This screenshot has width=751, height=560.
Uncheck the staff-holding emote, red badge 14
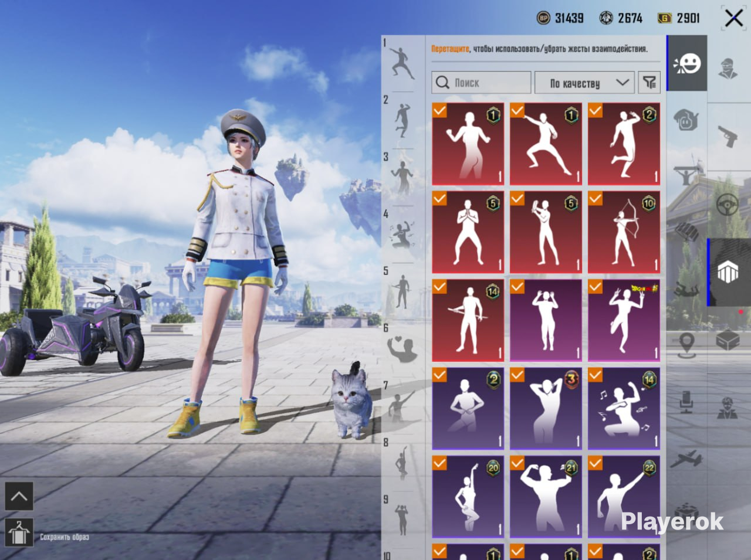(x=439, y=287)
